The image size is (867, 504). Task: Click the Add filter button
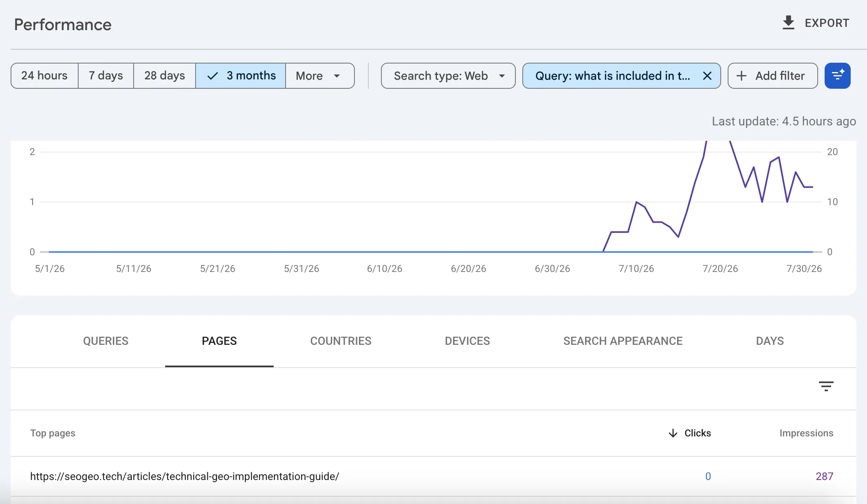(x=772, y=76)
